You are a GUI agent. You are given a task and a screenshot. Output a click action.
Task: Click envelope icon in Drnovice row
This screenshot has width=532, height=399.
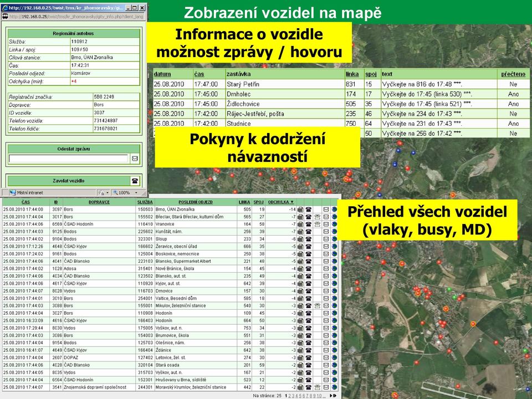pos(326,291)
